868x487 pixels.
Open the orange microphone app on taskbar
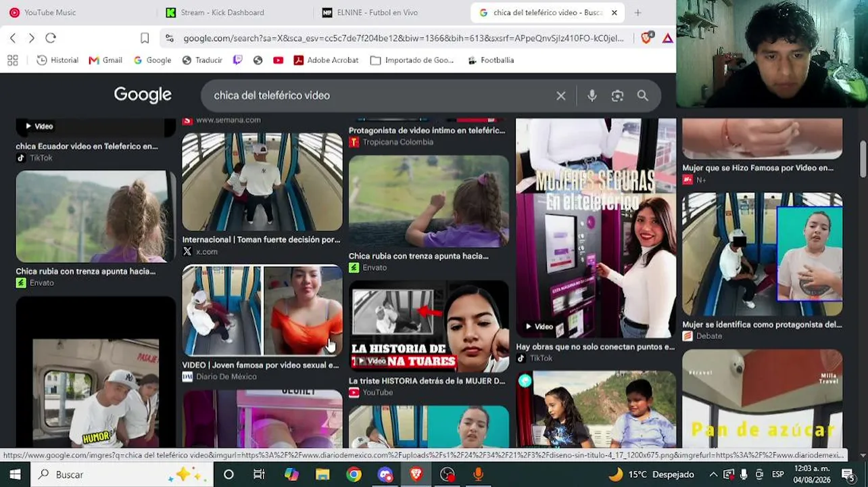click(x=478, y=474)
